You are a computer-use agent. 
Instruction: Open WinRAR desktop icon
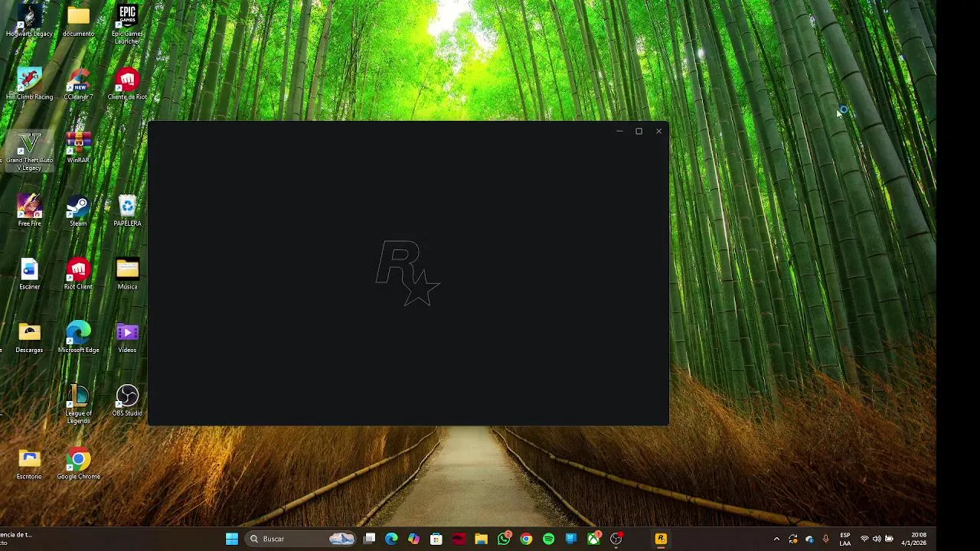[78, 147]
